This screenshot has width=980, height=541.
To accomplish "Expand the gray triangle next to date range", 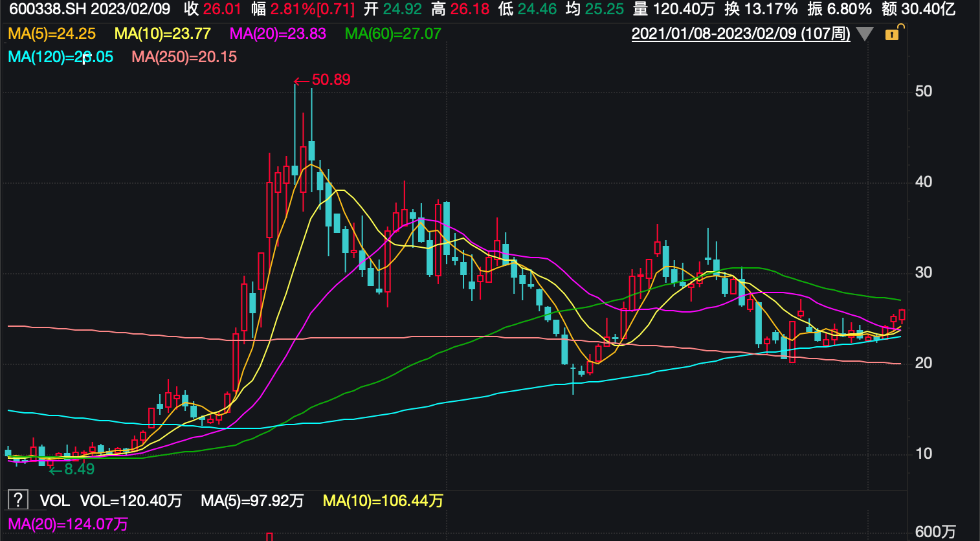I will (x=865, y=34).
